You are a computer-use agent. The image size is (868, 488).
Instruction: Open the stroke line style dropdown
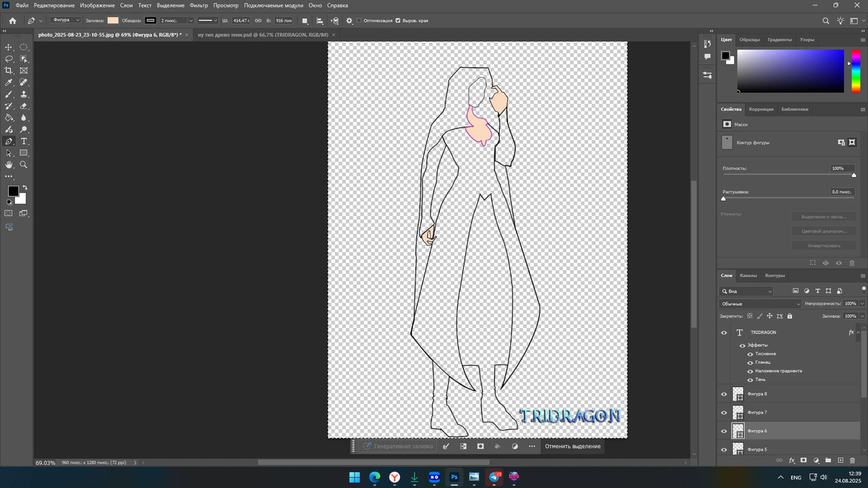pos(208,20)
